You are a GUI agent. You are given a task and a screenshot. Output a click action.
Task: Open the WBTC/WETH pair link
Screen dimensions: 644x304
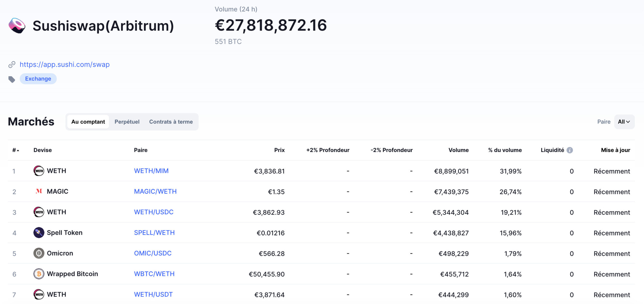pyautogui.click(x=154, y=274)
